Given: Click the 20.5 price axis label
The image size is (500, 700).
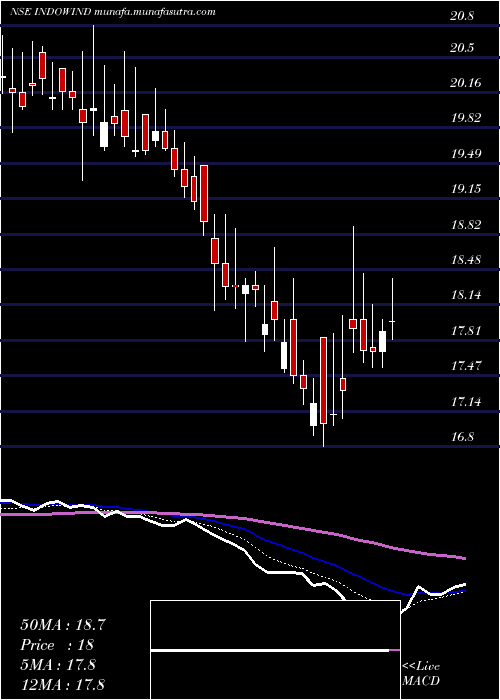Looking at the screenshot, I should [462, 49].
